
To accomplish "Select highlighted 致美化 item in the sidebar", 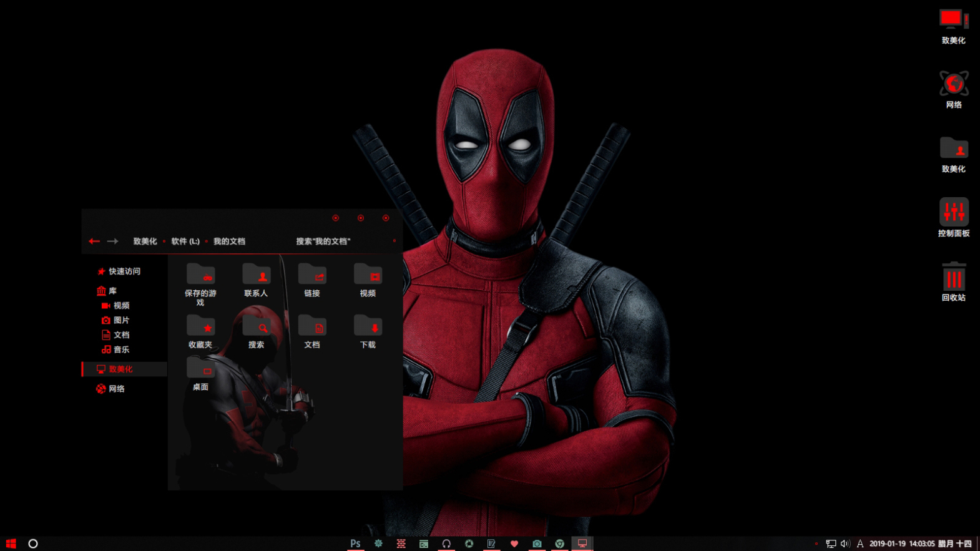I will click(x=124, y=369).
